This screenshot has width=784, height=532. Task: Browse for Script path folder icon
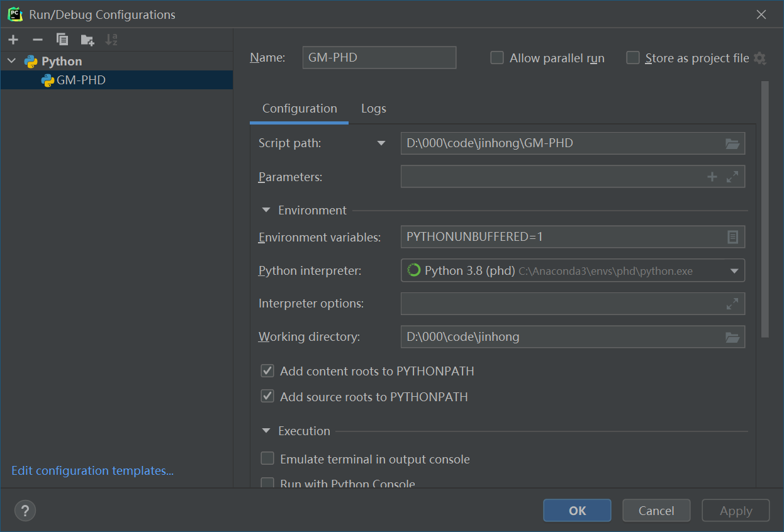click(732, 143)
